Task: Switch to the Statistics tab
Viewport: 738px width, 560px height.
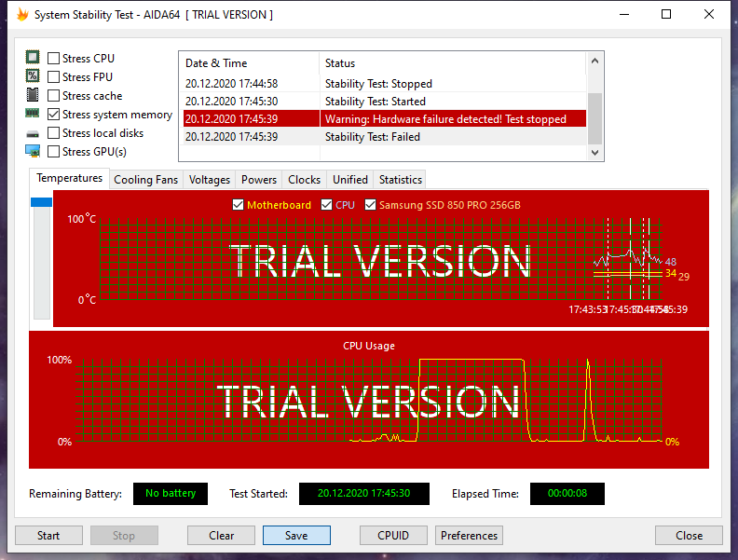Action: 401,180
